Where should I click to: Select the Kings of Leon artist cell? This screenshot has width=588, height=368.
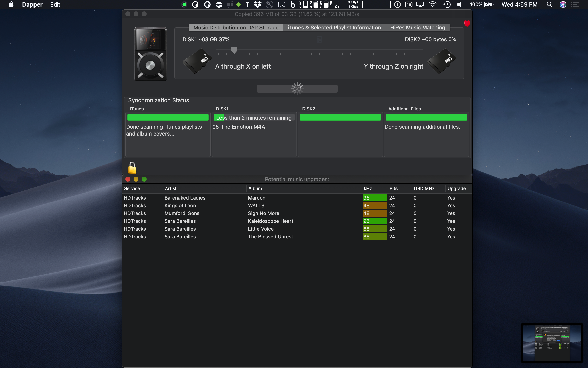(180, 205)
